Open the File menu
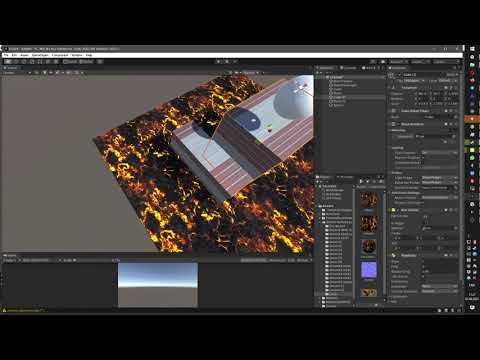Viewport: 480px width, 360px height. pyautogui.click(x=6, y=55)
